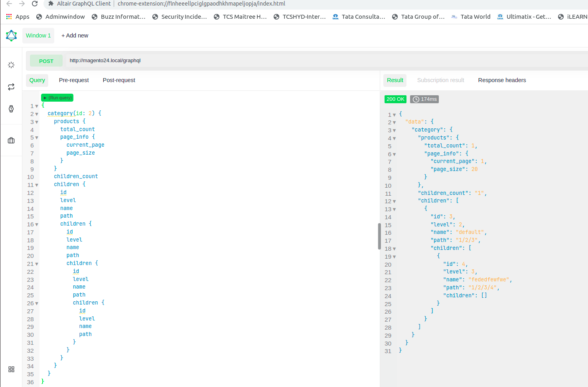
Task: Collapse result line 6 page_info block
Action: 395,155
